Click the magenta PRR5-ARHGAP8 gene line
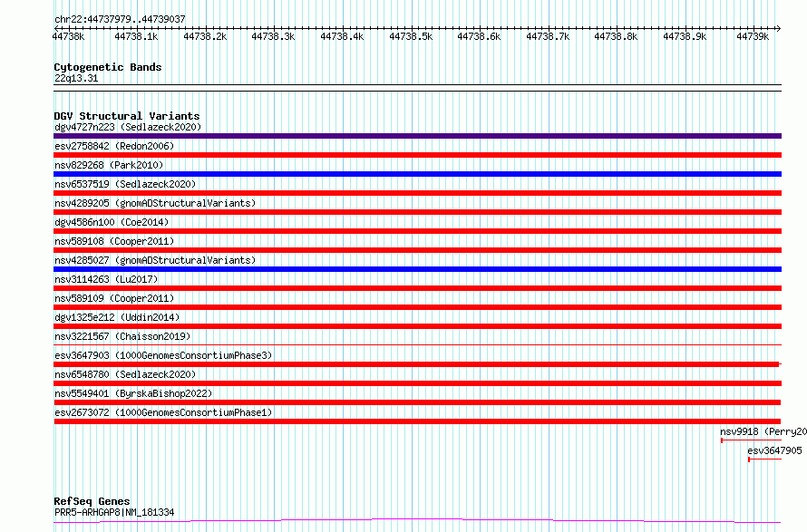 (x=417, y=521)
